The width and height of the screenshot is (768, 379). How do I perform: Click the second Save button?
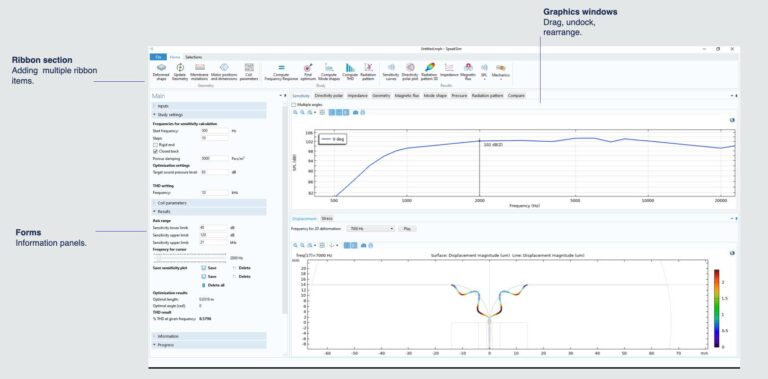coord(209,277)
